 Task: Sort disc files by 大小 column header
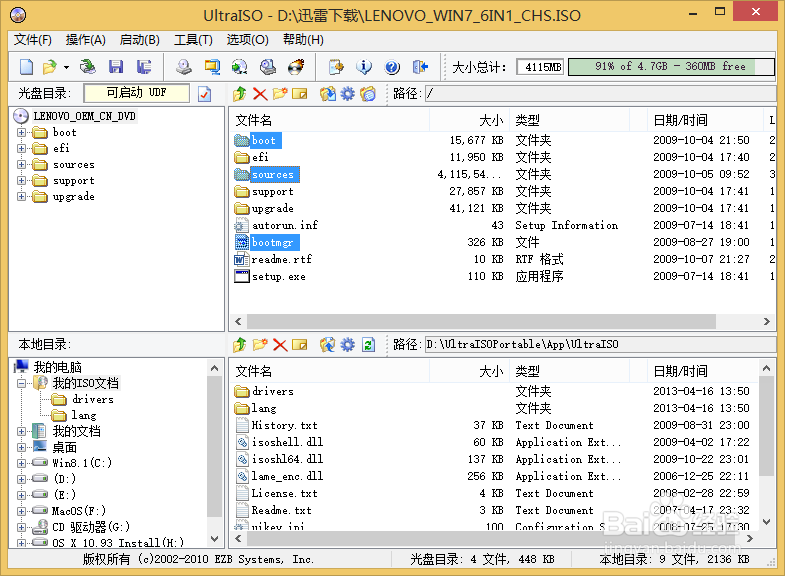click(x=470, y=121)
